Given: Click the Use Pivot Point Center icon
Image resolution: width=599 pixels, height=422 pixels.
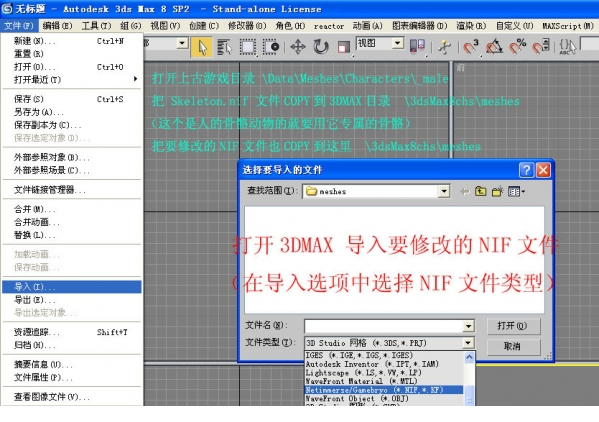Looking at the screenshot, I should point(417,47).
